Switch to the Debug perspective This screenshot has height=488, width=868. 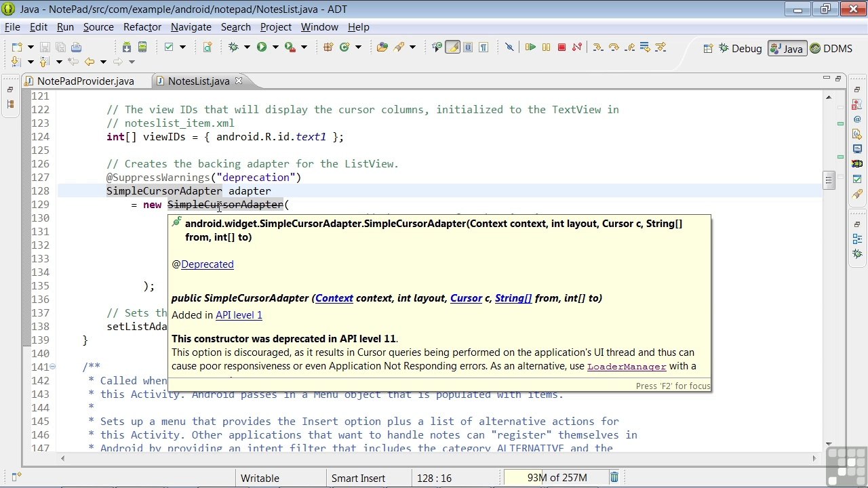point(740,48)
